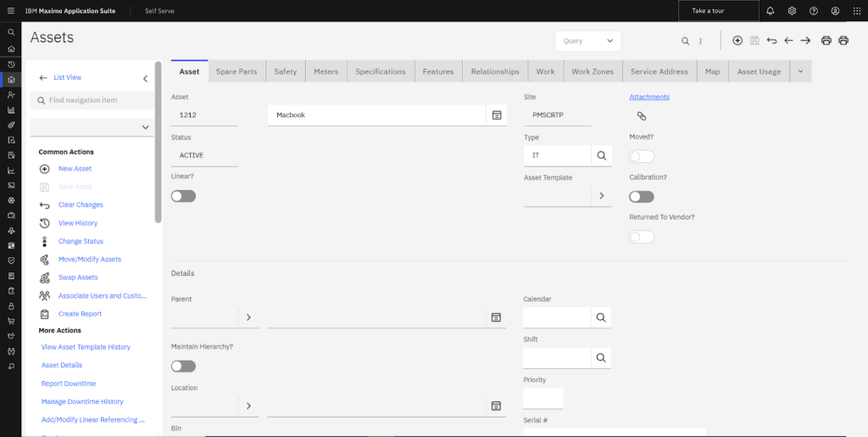Click Create Report link
868x437 pixels.
(81, 313)
